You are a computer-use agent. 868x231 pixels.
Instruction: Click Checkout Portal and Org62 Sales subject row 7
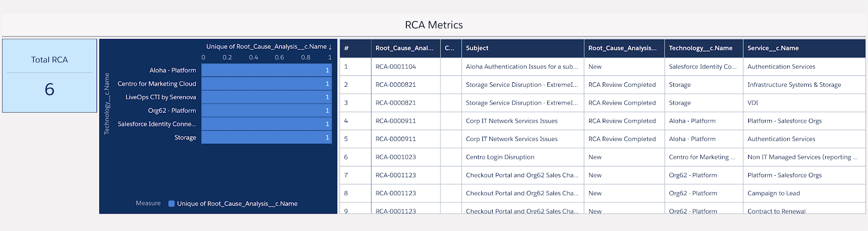[x=522, y=175]
